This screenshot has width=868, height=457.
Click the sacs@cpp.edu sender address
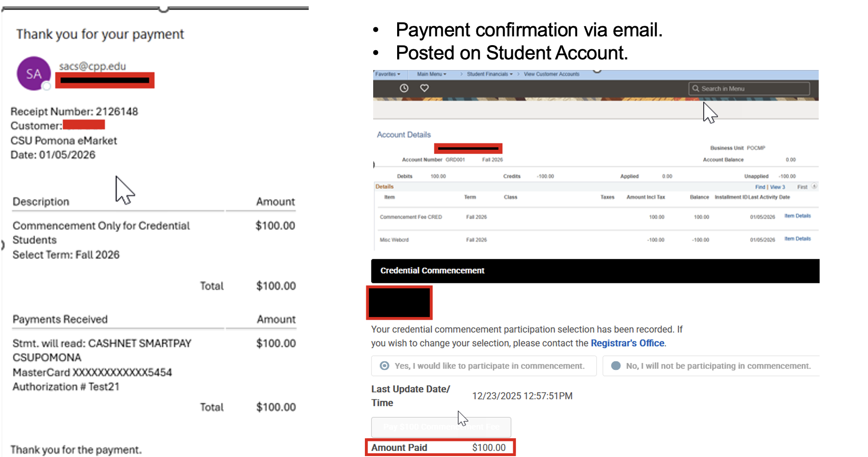(93, 66)
